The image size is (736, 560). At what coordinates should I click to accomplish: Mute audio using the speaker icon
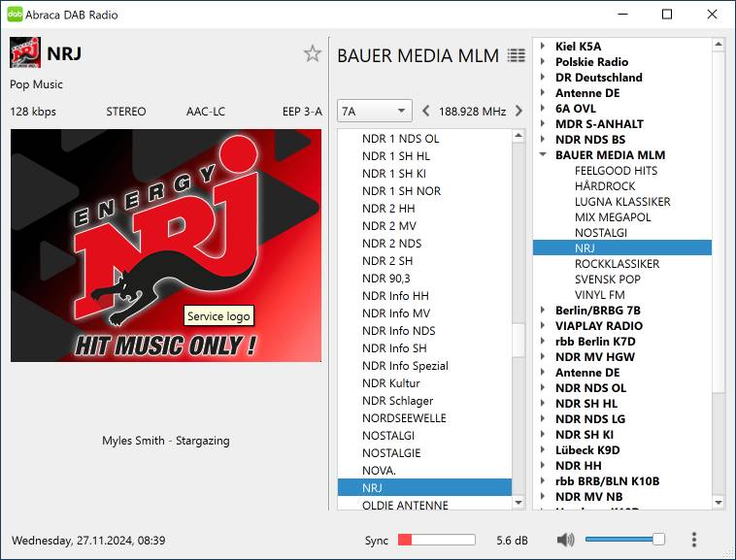coord(565,540)
